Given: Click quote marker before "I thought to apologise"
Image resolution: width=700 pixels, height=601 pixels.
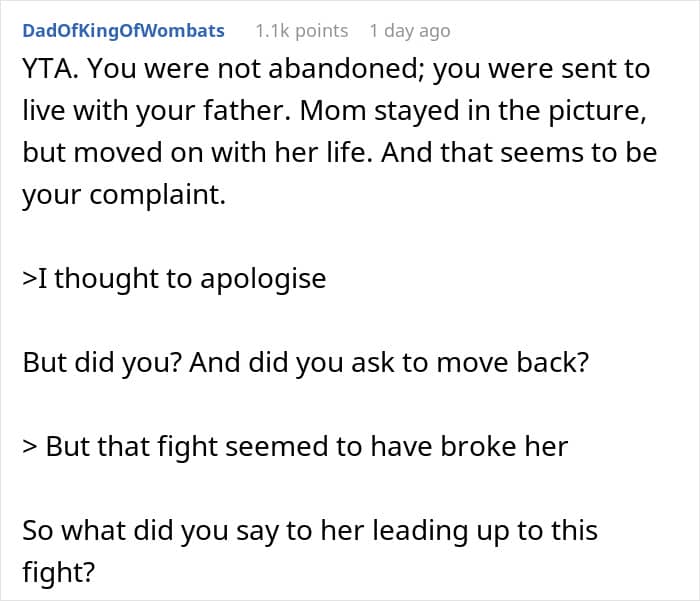Looking at the screenshot, I should (x=29, y=279).
